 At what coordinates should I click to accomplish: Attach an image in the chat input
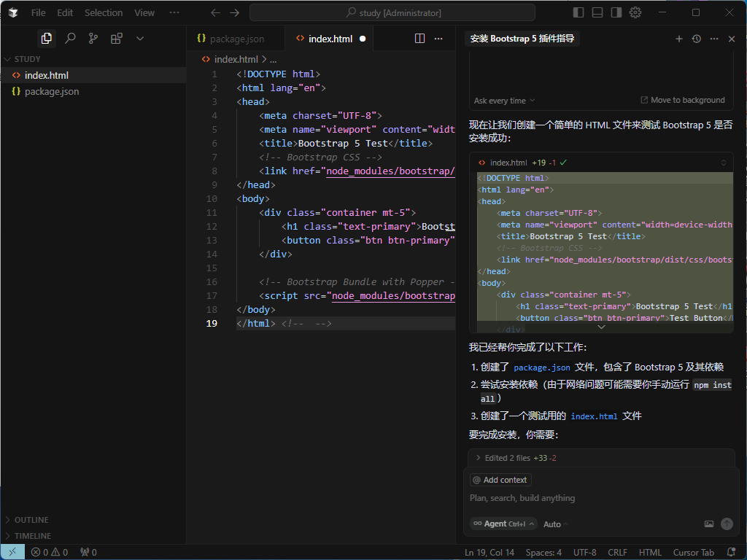(x=708, y=524)
